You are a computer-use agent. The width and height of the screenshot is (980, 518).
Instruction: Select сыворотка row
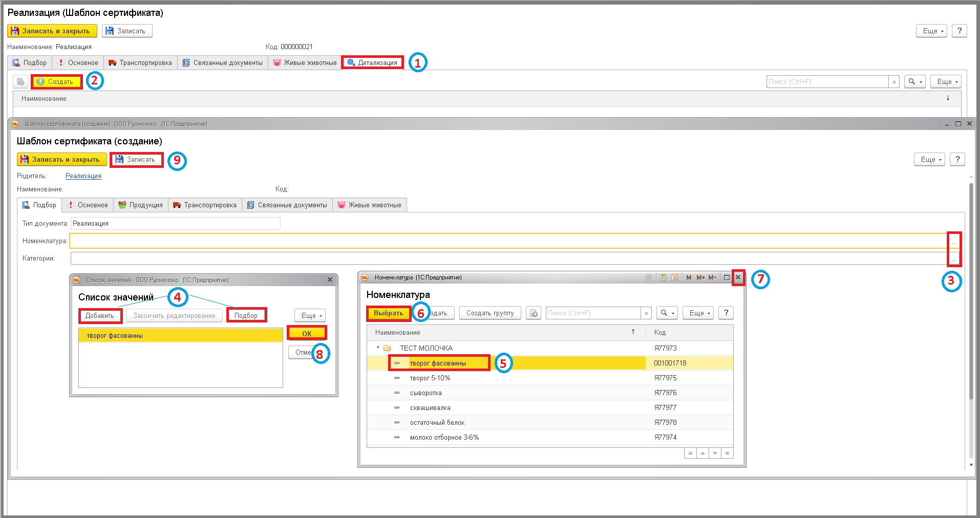pos(550,393)
